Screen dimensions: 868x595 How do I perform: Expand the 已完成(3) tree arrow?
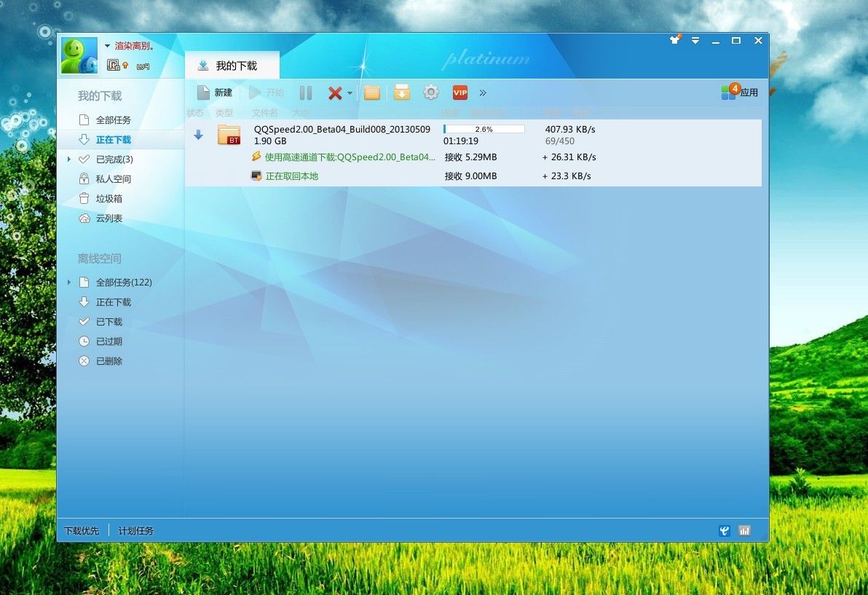click(x=68, y=159)
